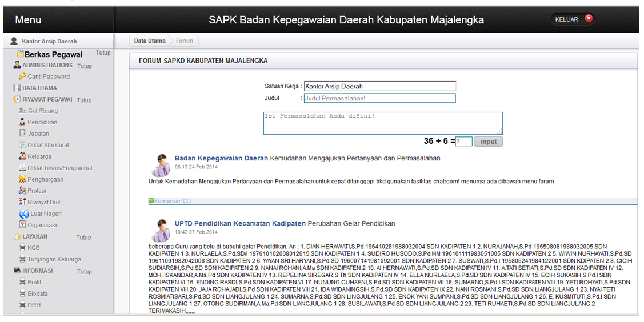Click the Luar Negeri globe icon
This screenshot has width=644, height=322.
point(24,214)
